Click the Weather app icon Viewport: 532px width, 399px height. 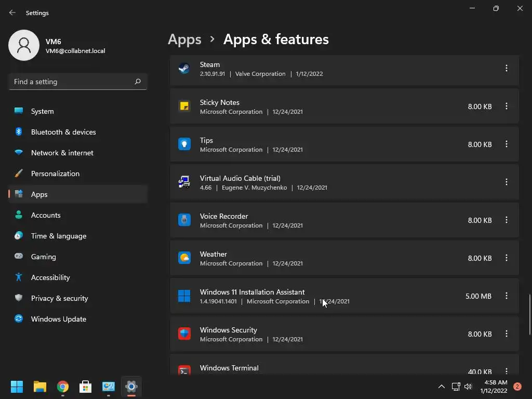tap(184, 258)
